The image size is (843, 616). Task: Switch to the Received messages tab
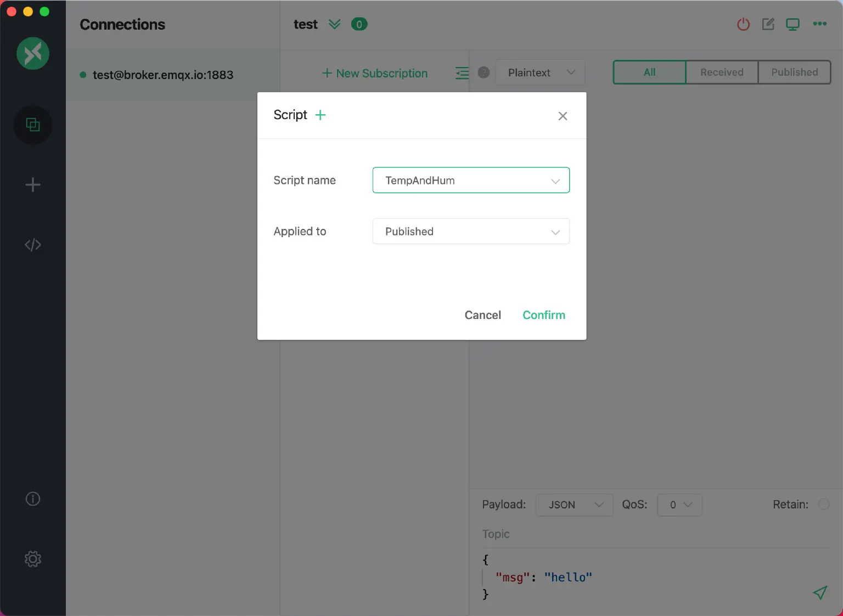coord(722,72)
